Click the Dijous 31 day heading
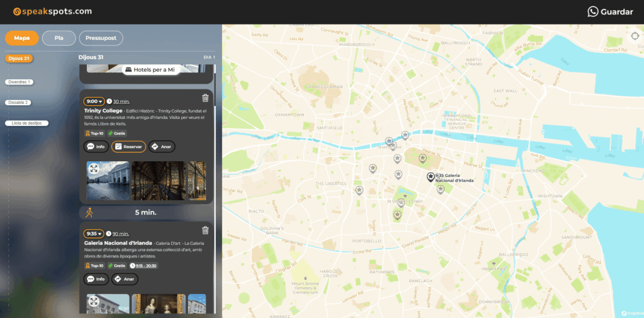Image resolution: width=644 pixels, height=318 pixels. pyautogui.click(x=91, y=57)
